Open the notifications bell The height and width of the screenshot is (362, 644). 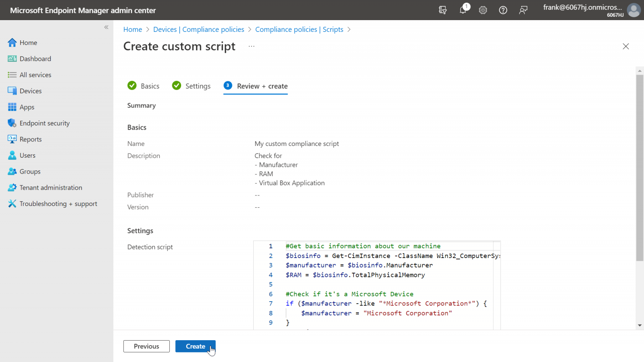coord(463,10)
